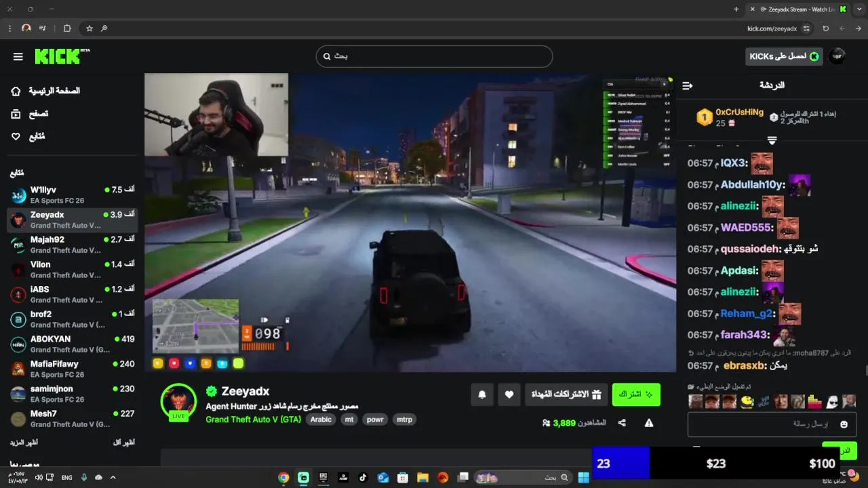Toggle stream notifications bell

coord(482,394)
